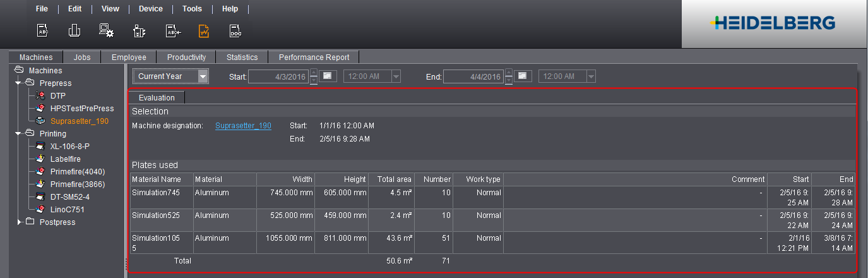Select DT-SM52-4 machine in tree

69,197
